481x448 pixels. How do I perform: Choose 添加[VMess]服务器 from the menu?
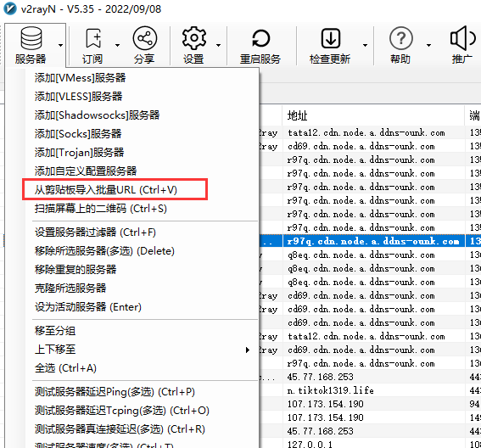coord(80,77)
